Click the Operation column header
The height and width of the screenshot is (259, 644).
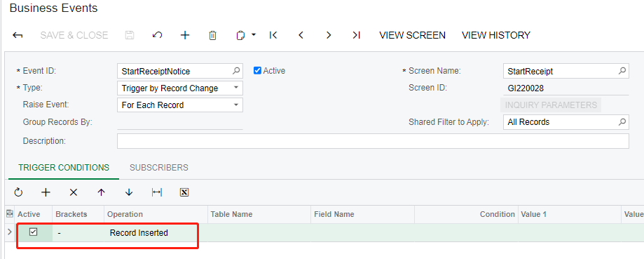pyautogui.click(x=156, y=214)
